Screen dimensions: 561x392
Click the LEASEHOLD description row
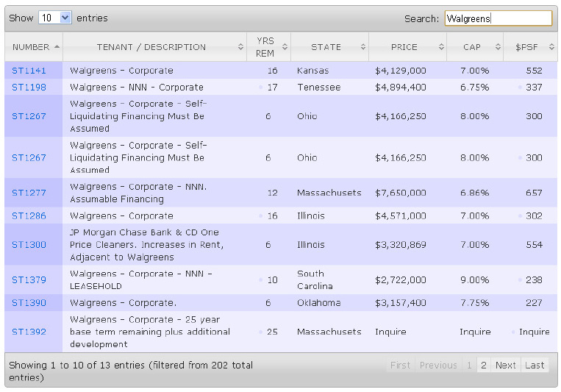(x=141, y=279)
